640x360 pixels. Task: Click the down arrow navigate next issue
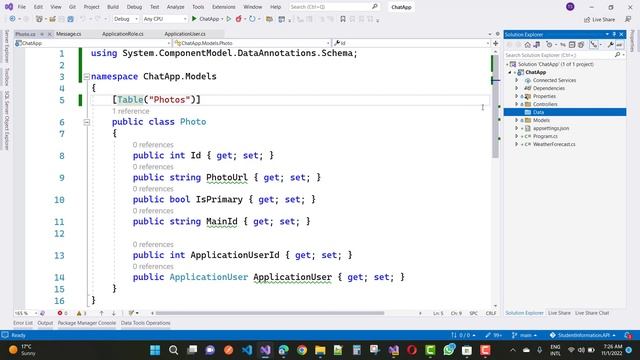point(113,313)
